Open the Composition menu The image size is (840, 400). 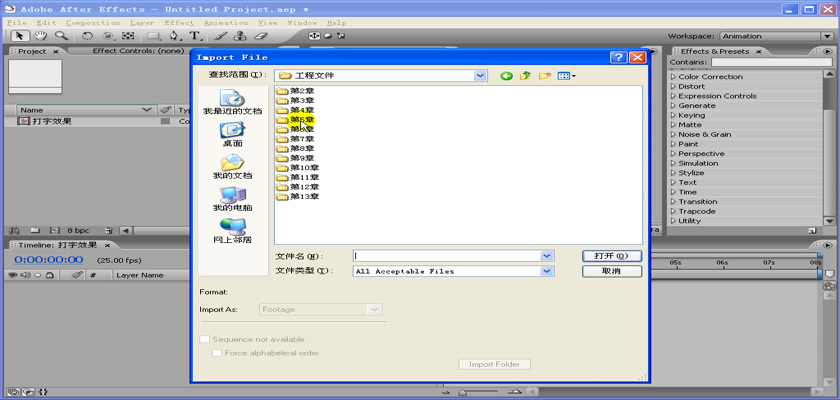[93, 23]
